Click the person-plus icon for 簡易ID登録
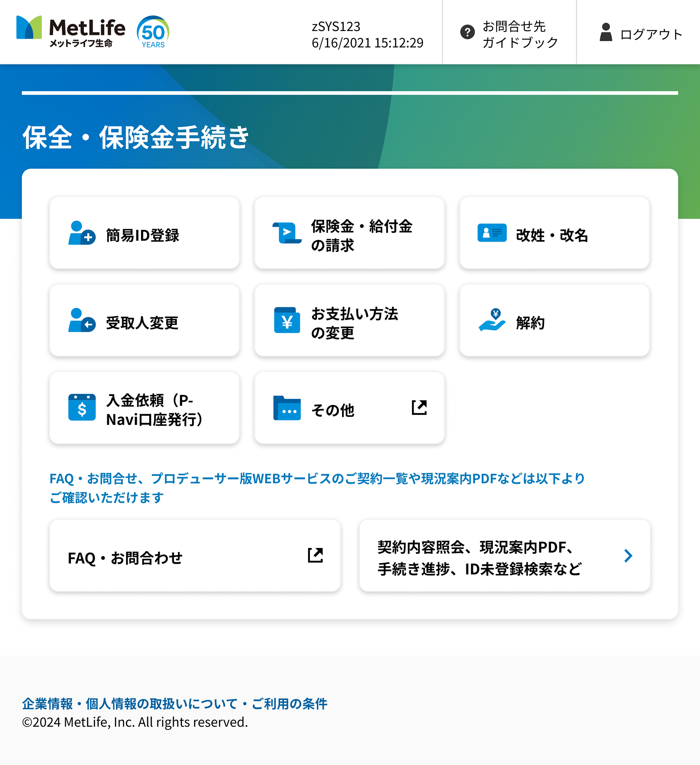The image size is (700, 765). [82, 233]
